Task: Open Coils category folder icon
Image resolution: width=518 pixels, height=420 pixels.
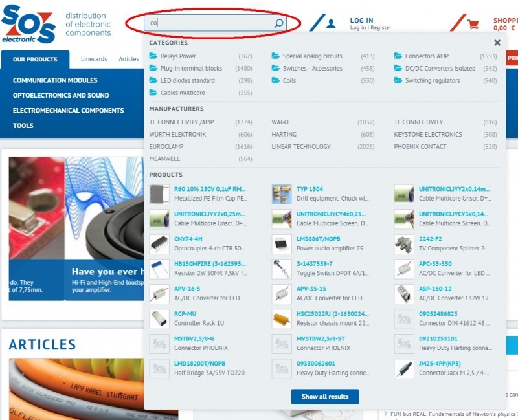Action: coord(276,80)
